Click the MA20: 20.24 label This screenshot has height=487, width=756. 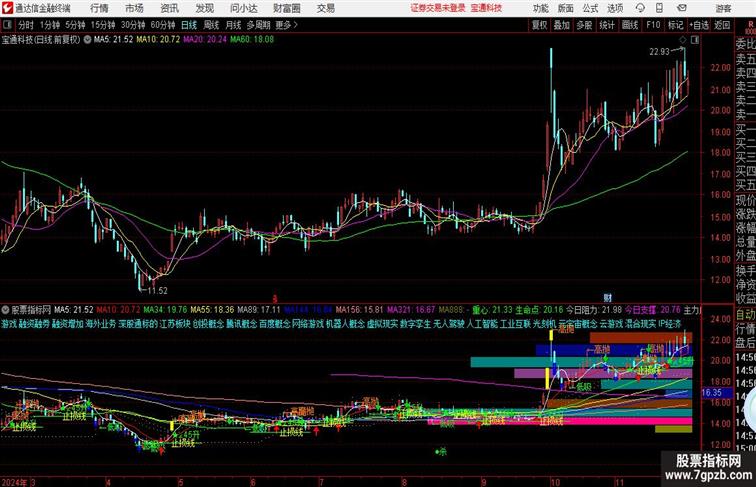(x=205, y=40)
